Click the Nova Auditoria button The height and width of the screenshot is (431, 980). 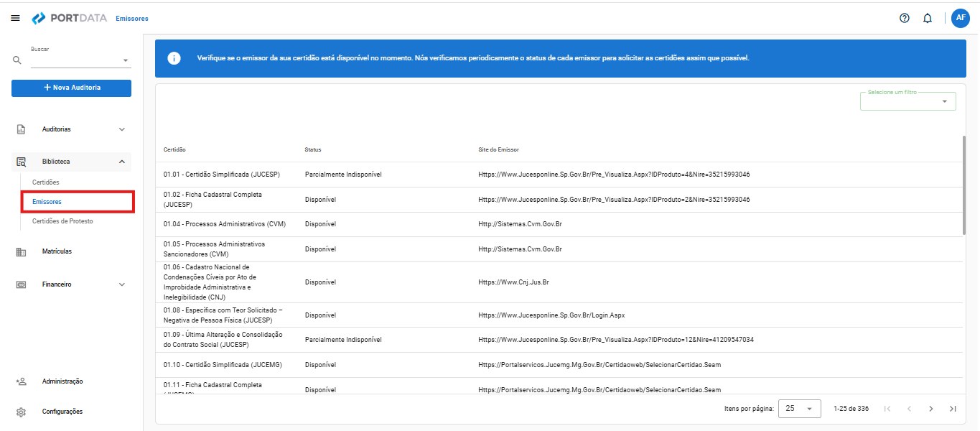71,88
